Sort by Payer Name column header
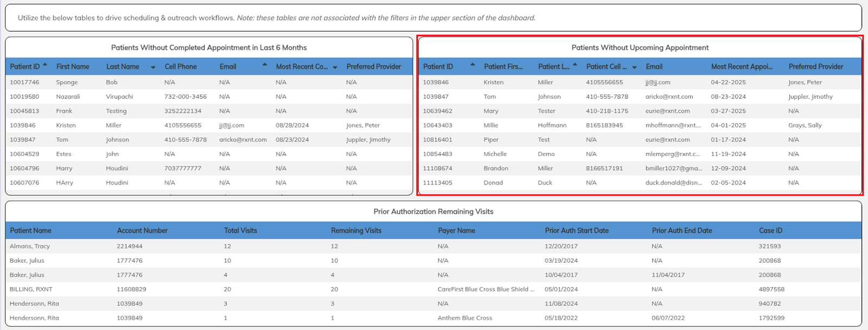868x330 pixels. click(456, 231)
